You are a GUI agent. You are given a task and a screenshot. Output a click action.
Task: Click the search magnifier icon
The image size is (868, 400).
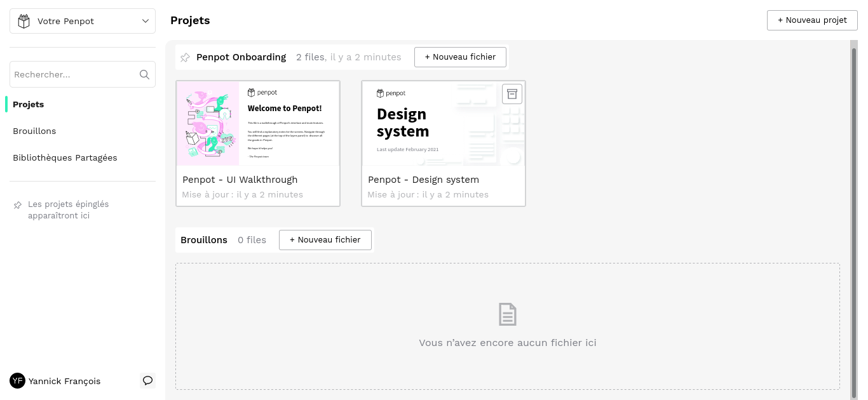click(144, 74)
